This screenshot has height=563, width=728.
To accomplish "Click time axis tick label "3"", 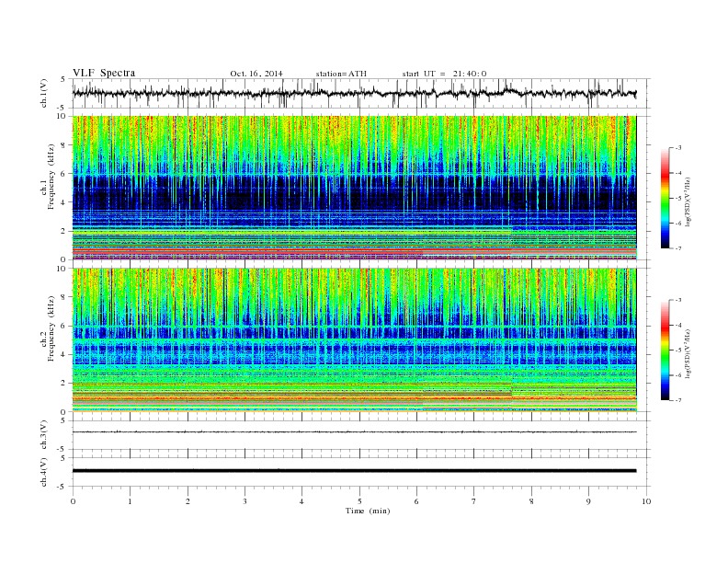I will (x=245, y=501).
